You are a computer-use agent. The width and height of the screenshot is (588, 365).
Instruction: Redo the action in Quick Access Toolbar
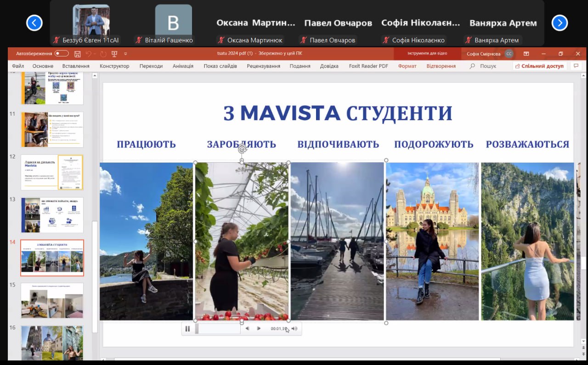point(103,54)
